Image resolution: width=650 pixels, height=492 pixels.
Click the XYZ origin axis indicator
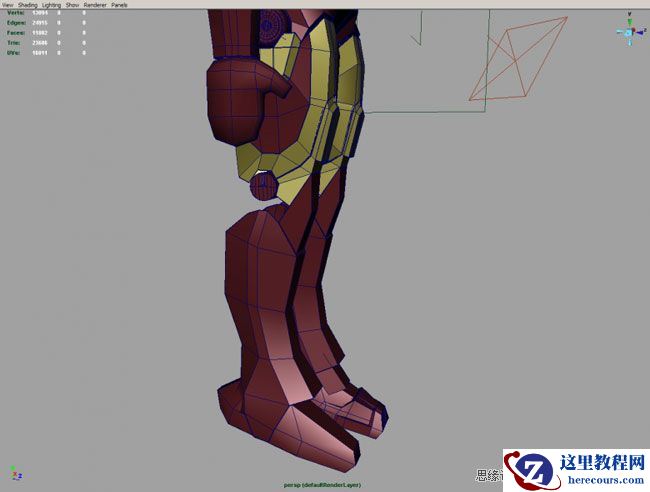[16, 473]
